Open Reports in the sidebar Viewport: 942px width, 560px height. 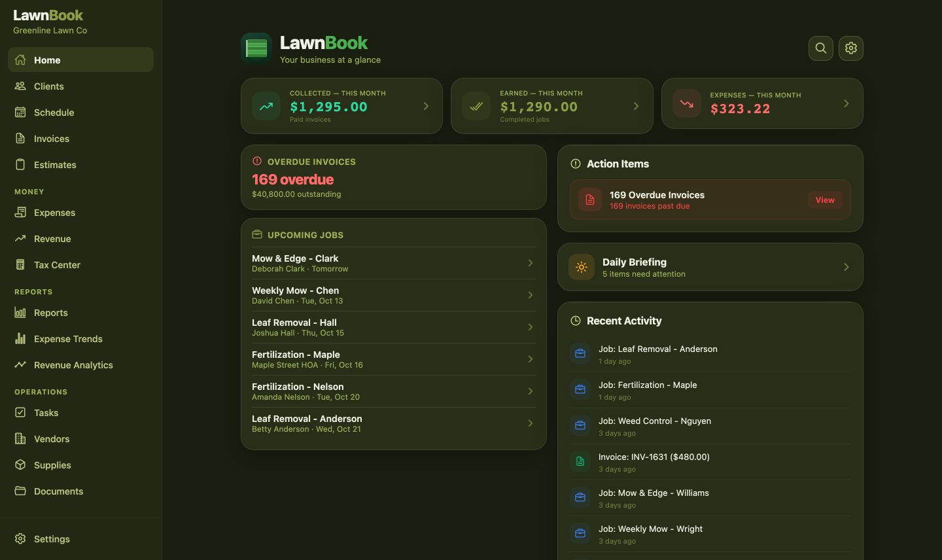pyautogui.click(x=80, y=312)
